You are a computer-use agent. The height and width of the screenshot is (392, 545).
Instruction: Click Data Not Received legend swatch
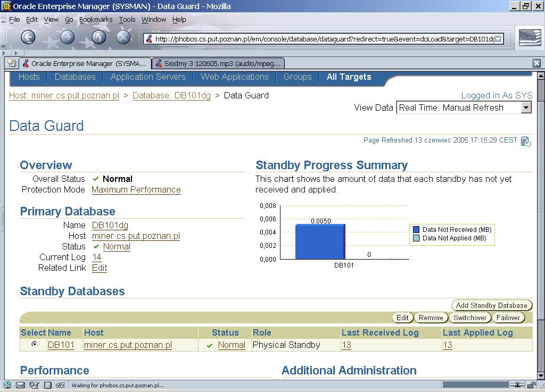pyautogui.click(x=416, y=229)
